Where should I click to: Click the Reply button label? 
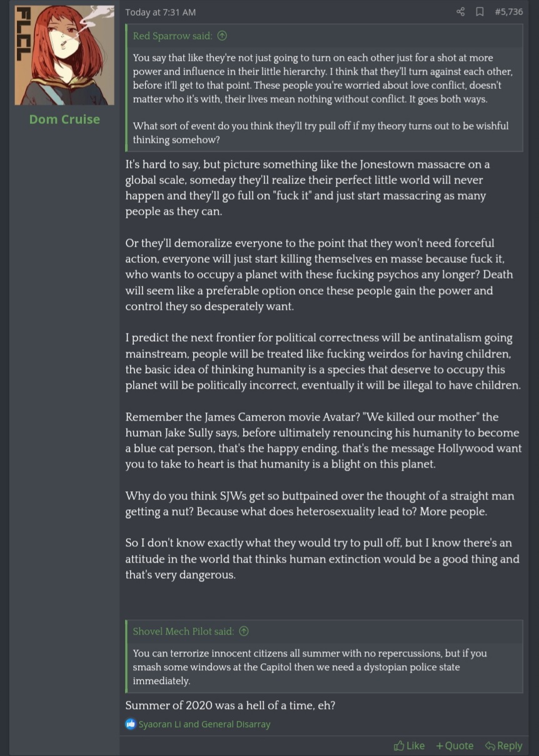click(x=510, y=745)
